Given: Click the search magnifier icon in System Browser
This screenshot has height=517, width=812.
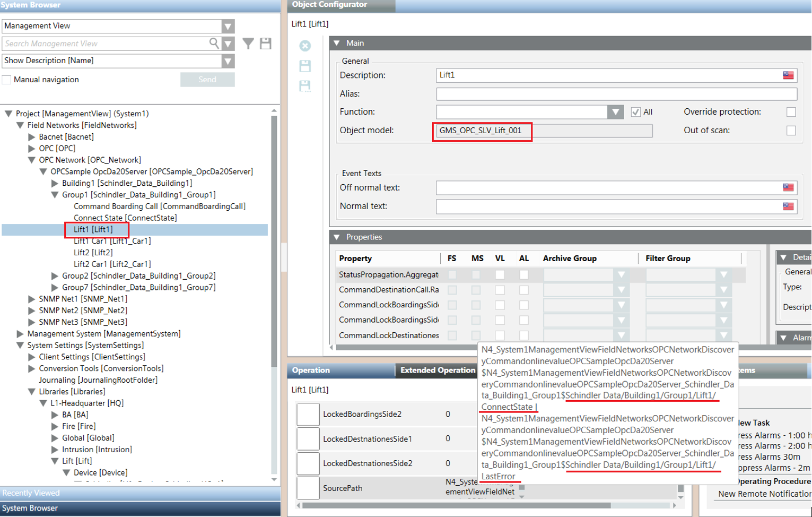Looking at the screenshot, I should (214, 43).
